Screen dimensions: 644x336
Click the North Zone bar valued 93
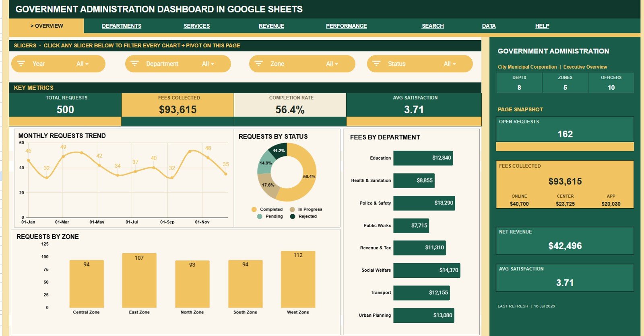(x=192, y=284)
